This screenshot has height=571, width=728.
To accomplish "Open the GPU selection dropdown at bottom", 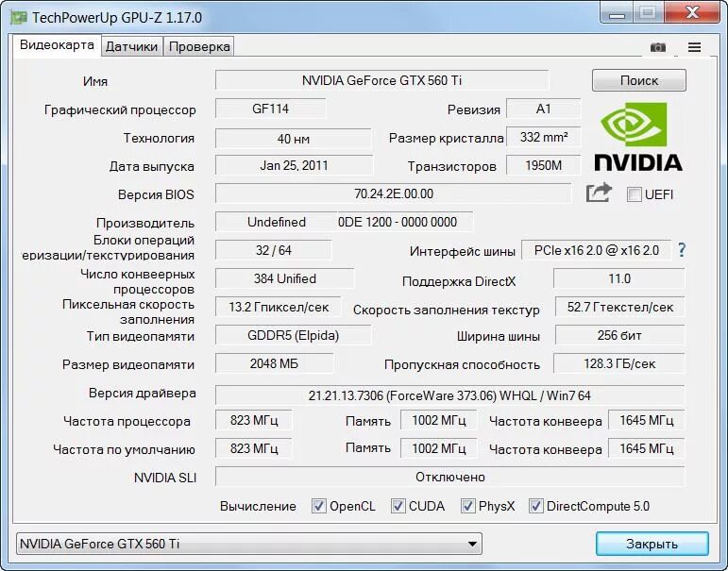I will [249, 544].
